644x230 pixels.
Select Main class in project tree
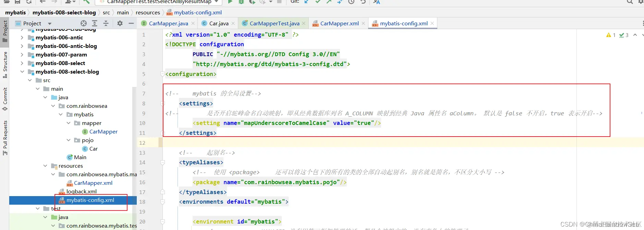[76, 157]
